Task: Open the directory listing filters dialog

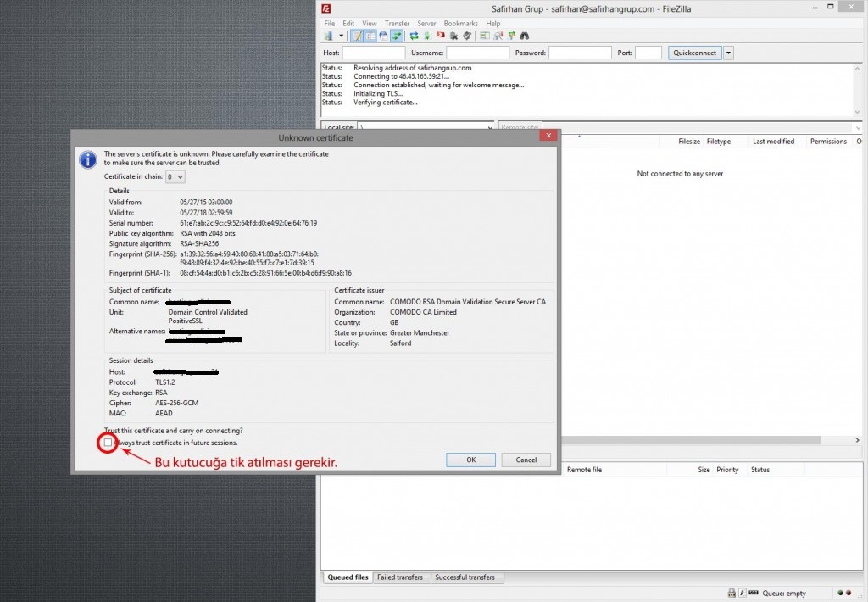Action: coord(485,36)
